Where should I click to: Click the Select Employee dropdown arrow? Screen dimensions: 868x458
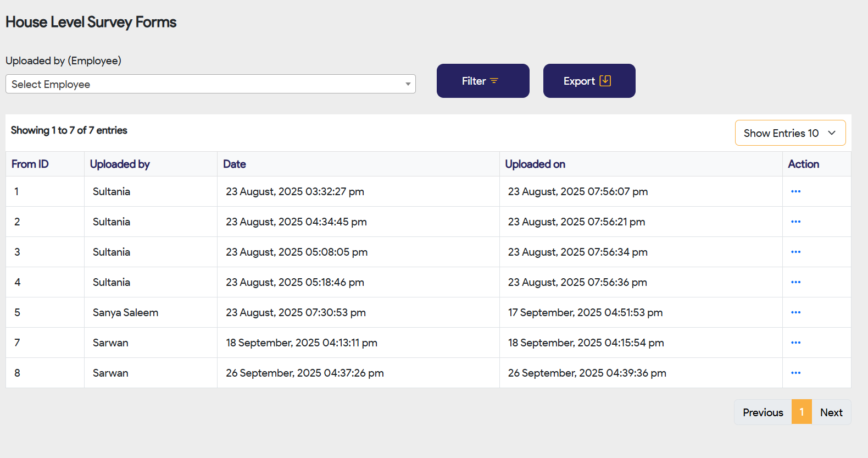click(x=408, y=84)
